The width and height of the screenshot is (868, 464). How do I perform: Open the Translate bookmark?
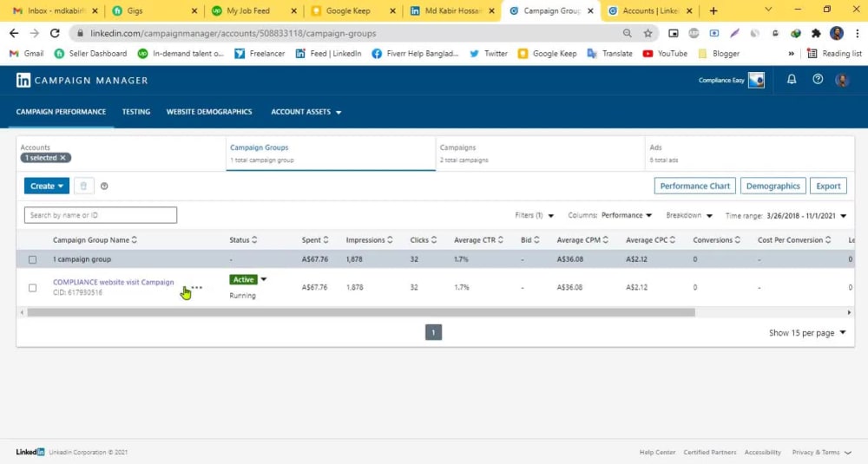[x=610, y=54]
